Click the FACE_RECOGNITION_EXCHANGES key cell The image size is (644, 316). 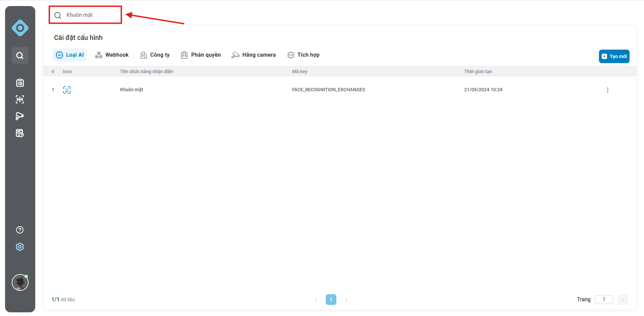click(328, 90)
